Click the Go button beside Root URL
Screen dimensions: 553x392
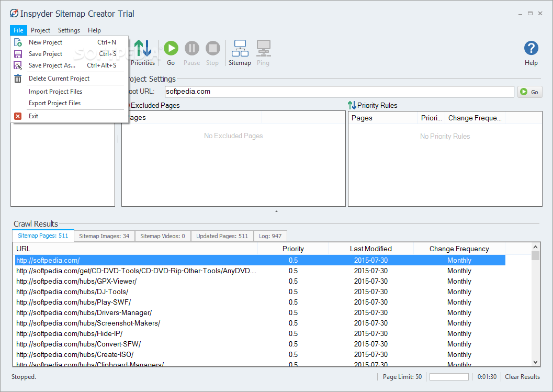pyautogui.click(x=530, y=92)
